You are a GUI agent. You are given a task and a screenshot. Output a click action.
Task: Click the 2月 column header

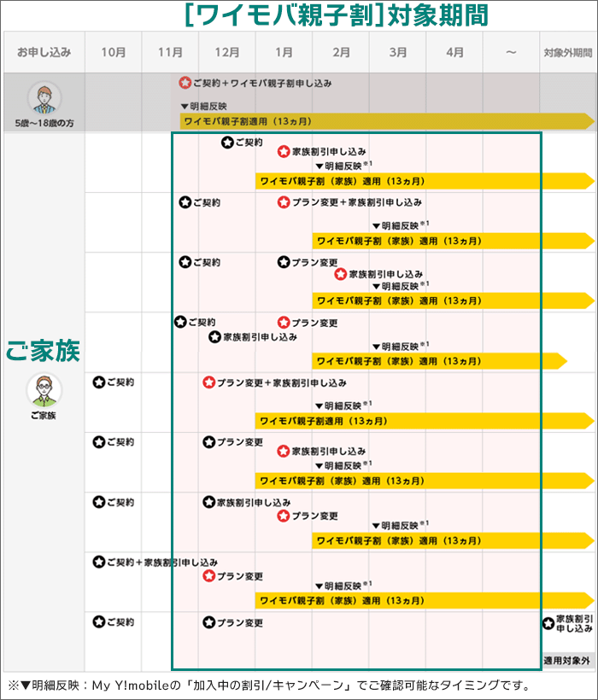click(341, 52)
